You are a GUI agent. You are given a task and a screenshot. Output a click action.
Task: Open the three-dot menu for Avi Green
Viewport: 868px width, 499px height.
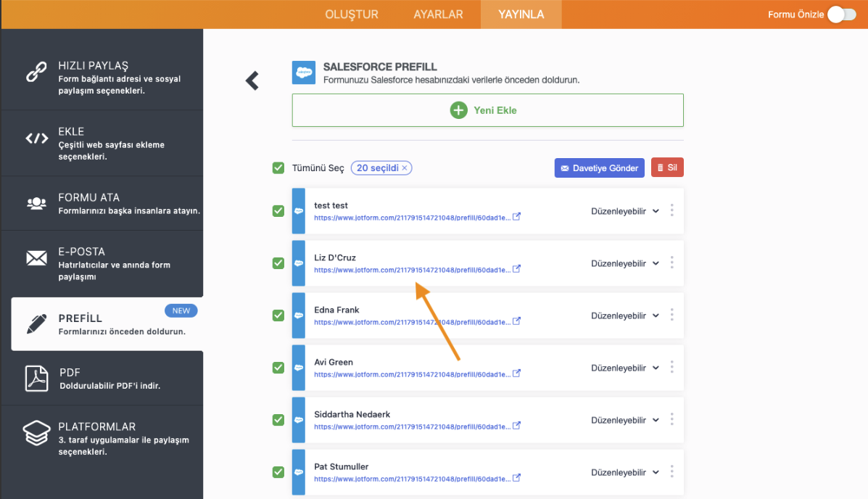(672, 367)
